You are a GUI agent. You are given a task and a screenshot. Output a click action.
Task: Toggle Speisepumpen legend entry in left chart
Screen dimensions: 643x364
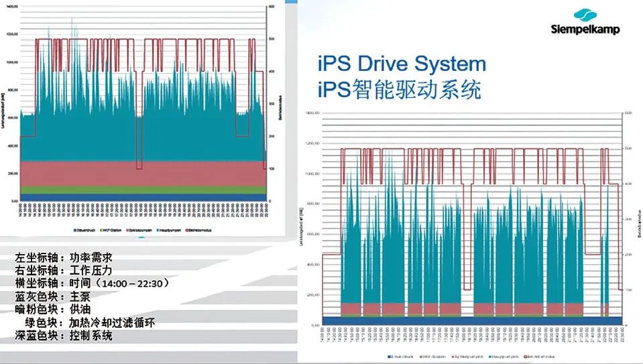[x=139, y=231]
